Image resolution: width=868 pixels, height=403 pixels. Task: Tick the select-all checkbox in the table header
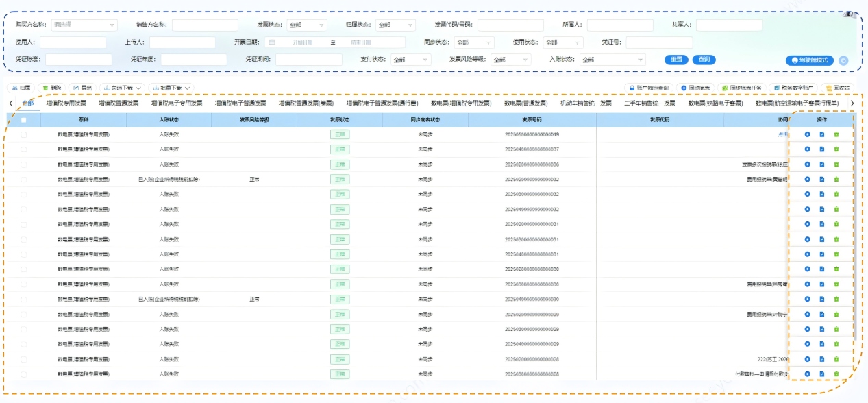click(x=24, y=120)
